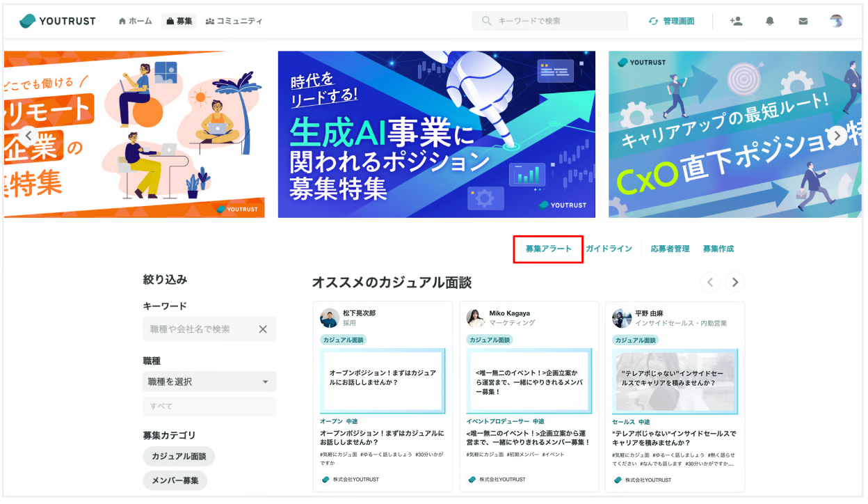Click 株式会社YOUTRUST on 平野 由麻 card
868x504 pixels.
pos(642,480)
